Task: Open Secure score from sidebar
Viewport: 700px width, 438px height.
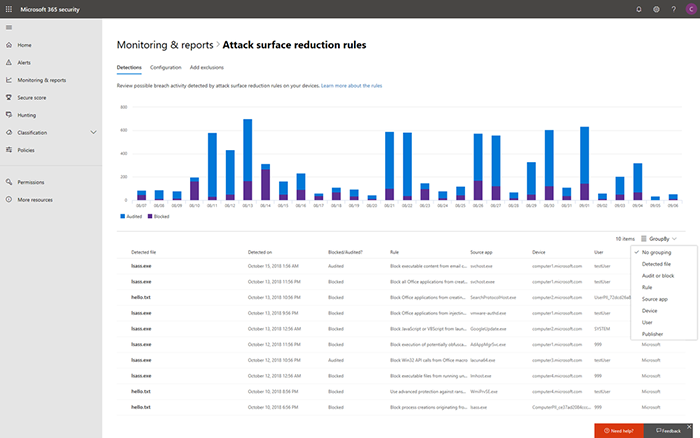Action: click(x=31, y=97)
